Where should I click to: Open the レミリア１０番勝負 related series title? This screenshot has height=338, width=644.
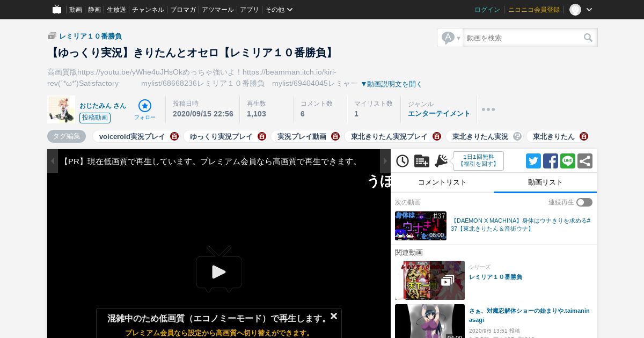[x=496, y=277]
